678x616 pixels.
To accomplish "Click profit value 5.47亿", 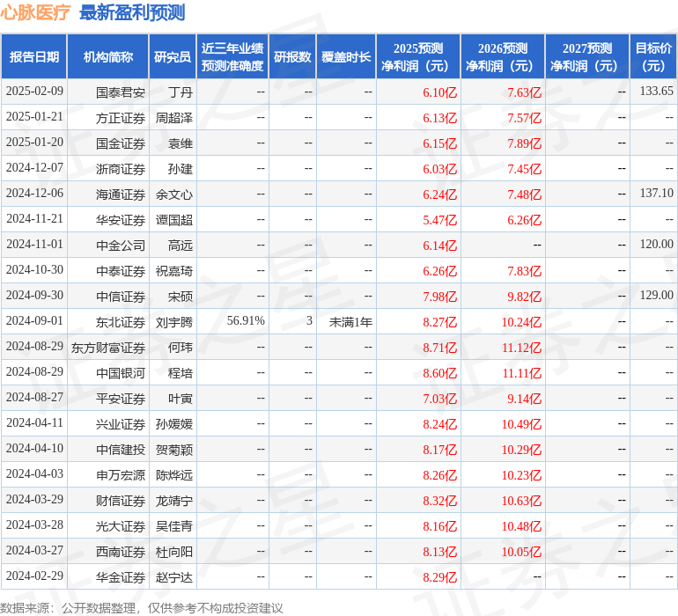I will (439, 220).
